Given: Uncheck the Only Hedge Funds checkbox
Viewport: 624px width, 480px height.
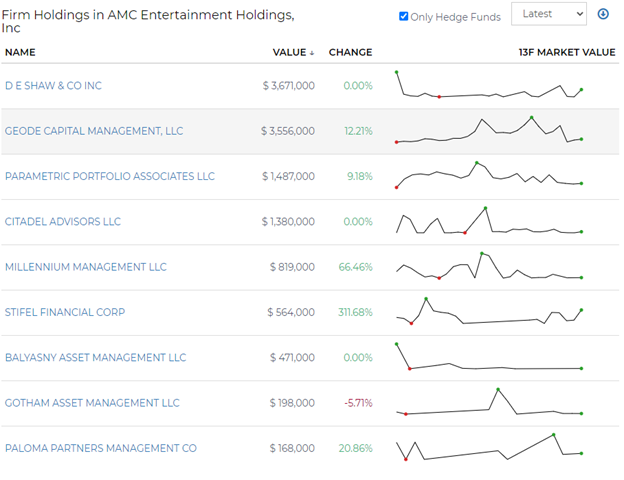Looking at the screenshot, I should 403,16.
